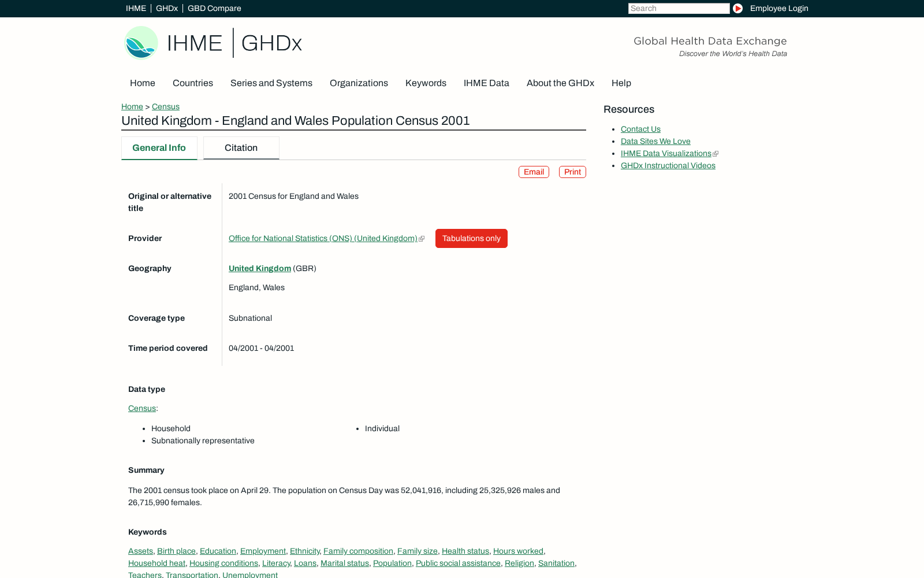Image resolution: width=924 pixels, height=578 pixels.
Task: Click the text '2001 Census for England and Wales'
Action: click(293, 197)
